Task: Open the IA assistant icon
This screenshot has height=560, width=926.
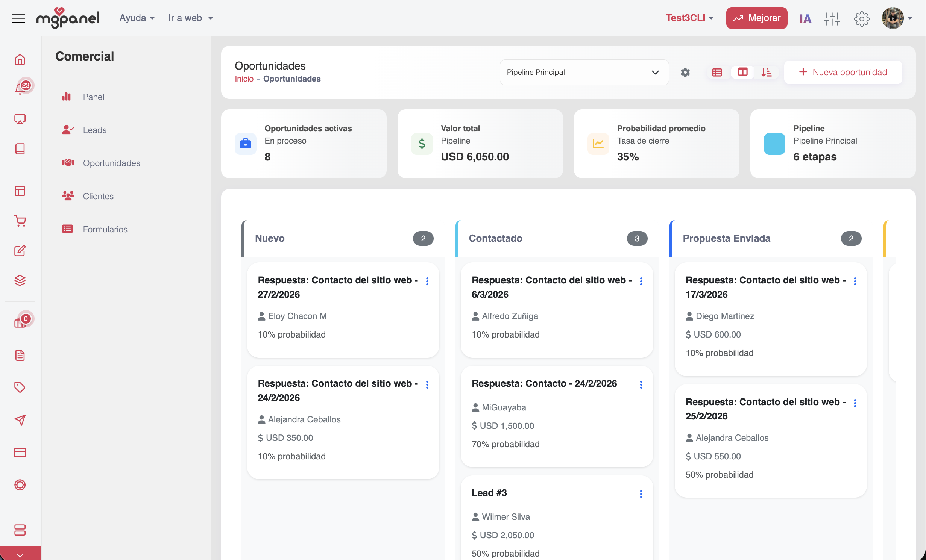Action: click(x=805, y=18)
